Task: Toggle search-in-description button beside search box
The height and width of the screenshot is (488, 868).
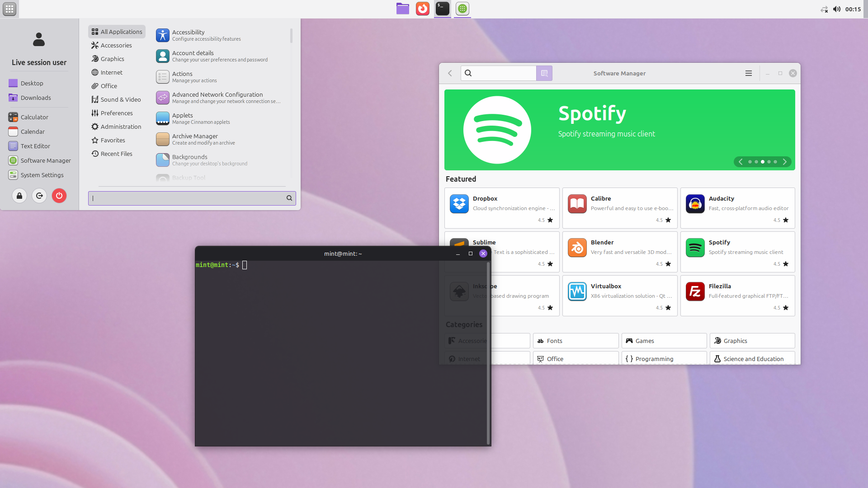Action: [x=544, y=73]
